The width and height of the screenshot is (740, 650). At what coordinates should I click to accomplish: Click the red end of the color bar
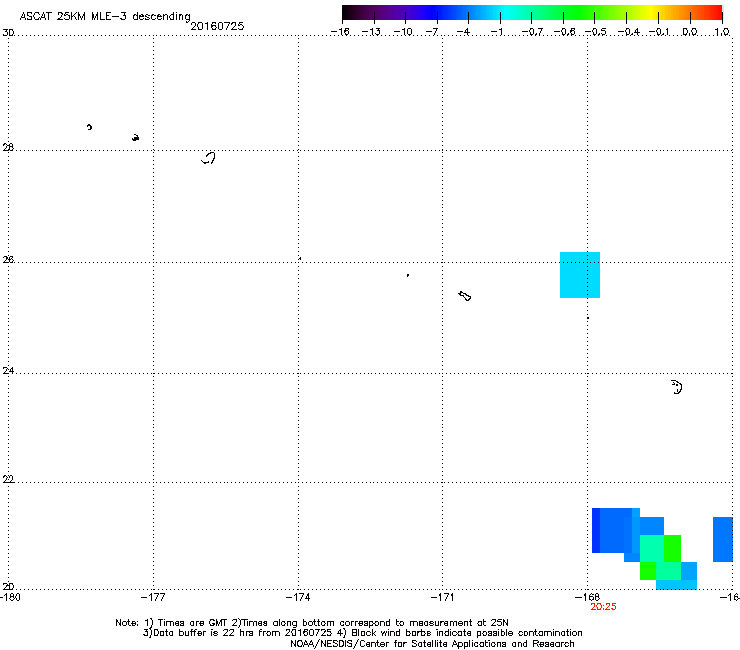click(x=713, y=13)
